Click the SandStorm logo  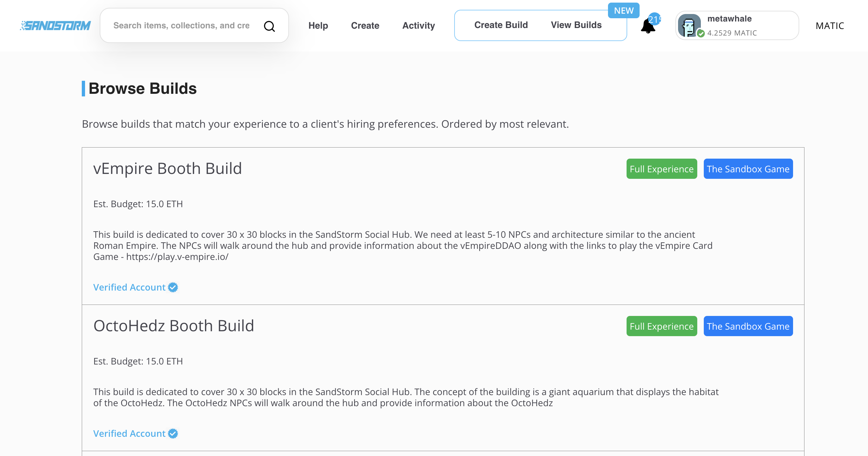55,26
